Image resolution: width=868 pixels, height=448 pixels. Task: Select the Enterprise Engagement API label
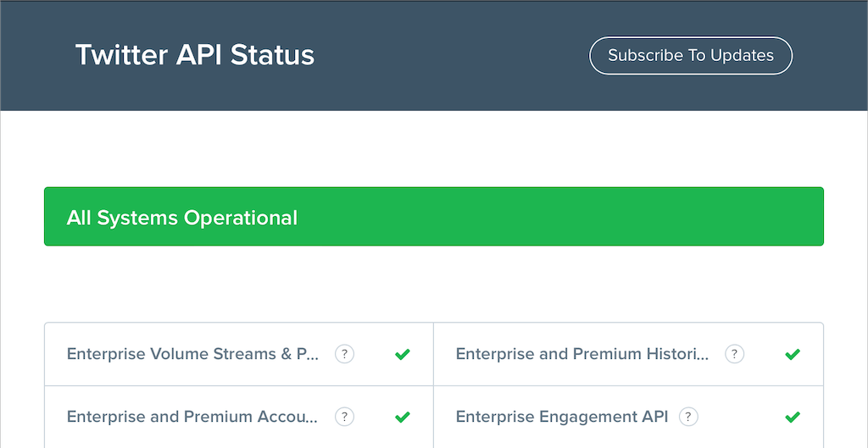pyautogui.click(x=561, y=417)
